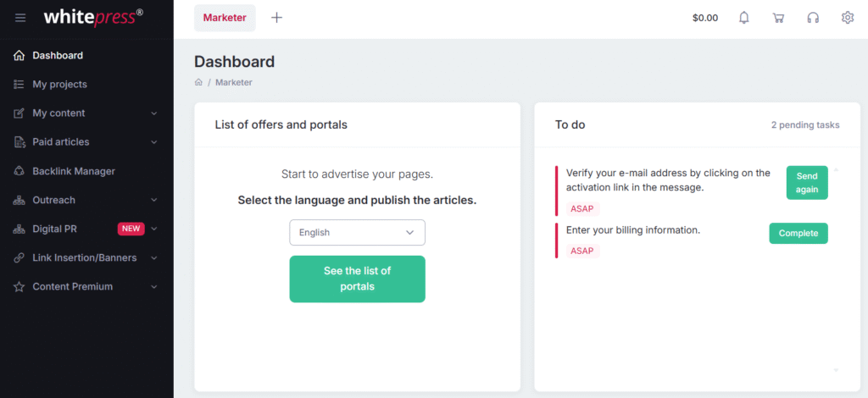
Task: Click the home breadcrumb icon
Action: (x=198, y=82)
